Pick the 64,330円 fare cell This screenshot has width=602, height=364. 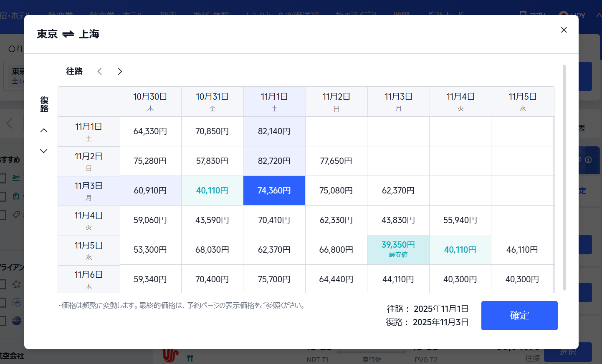150,131
